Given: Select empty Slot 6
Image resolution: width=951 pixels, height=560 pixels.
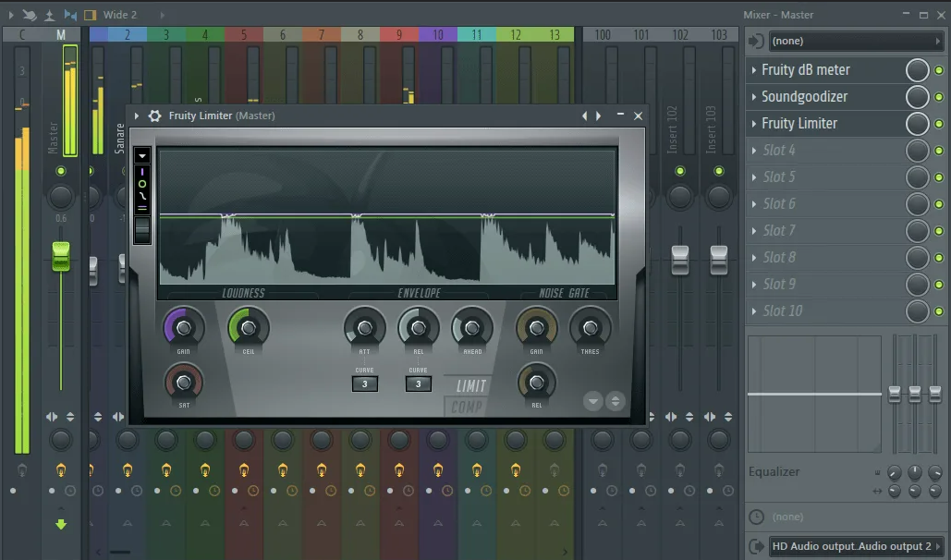Looking at the screenshot, I should pyautogui.click(x=779, y=204).
